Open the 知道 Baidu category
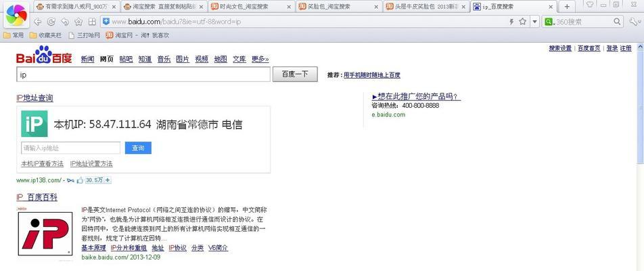 [x=145, y=59]
